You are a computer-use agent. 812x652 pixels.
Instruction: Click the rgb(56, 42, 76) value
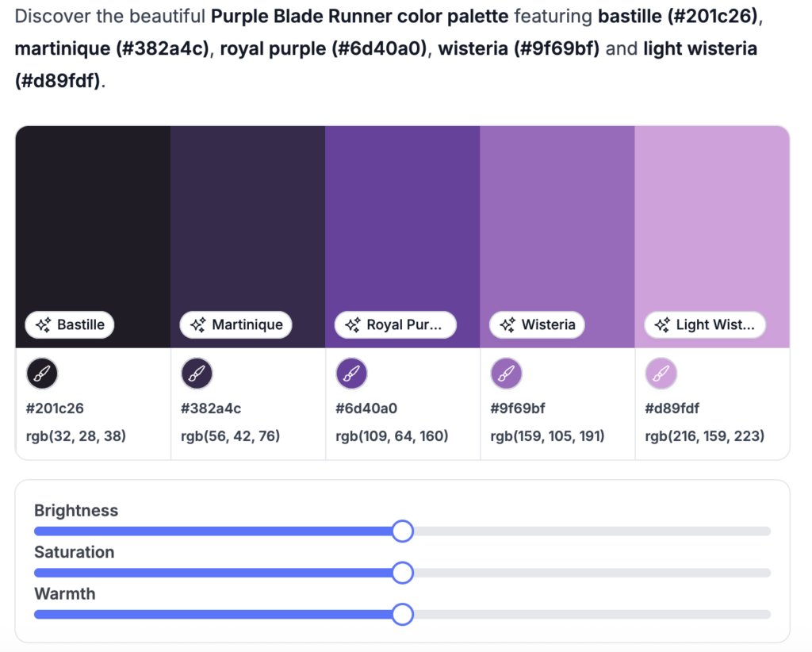(x=230, y=436)
